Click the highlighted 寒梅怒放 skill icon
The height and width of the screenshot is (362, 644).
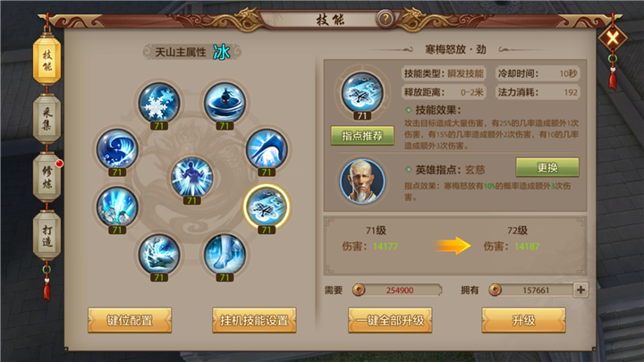point(267,206)
